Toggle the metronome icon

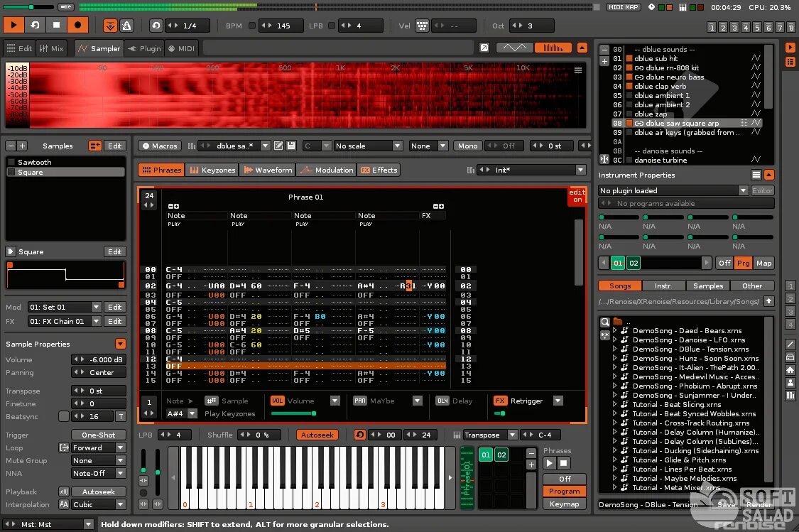(126, 26)
